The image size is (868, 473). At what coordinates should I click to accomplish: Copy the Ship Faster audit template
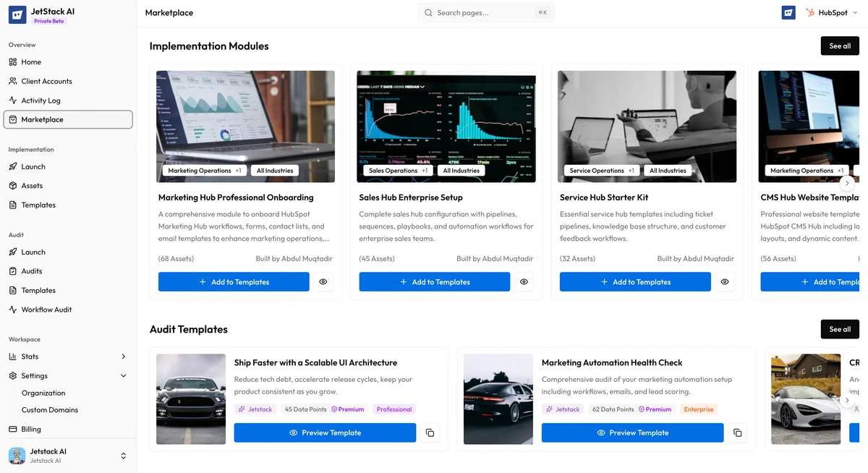point(430,432)
